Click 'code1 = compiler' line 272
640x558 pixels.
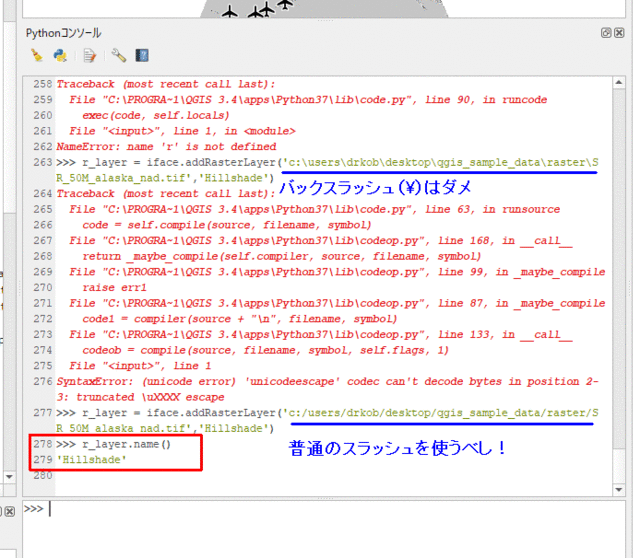(240, 319)
